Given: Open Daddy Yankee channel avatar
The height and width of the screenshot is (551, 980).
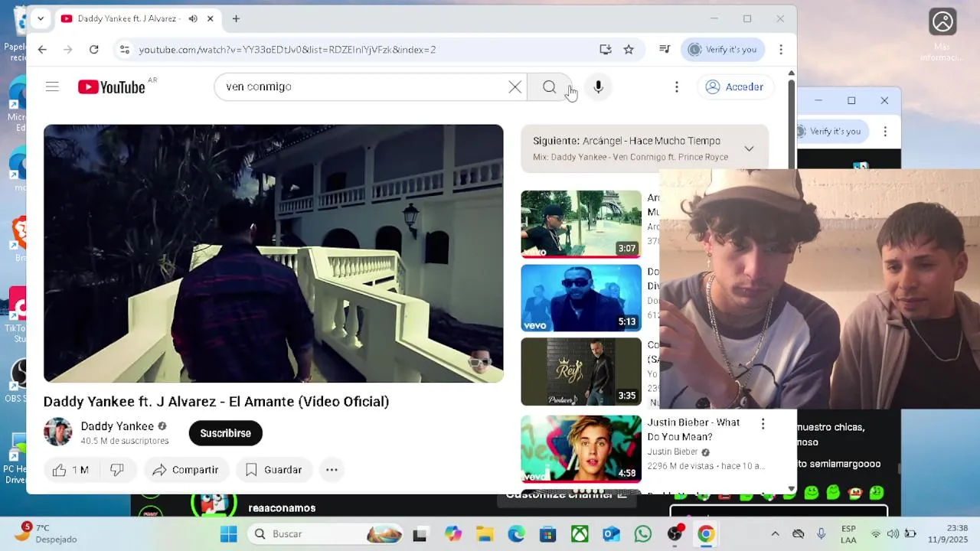Looking at the screenshot, I should [x=57, y=432].
